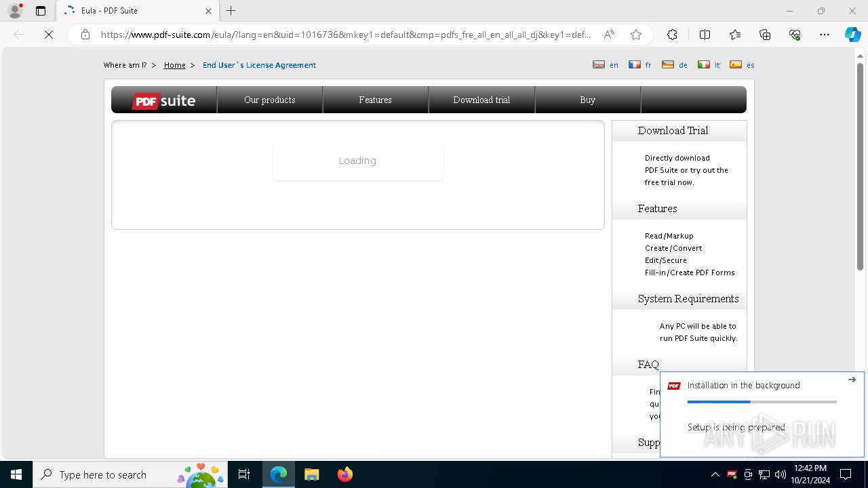Click Any PC will be able text

[698, 332]
